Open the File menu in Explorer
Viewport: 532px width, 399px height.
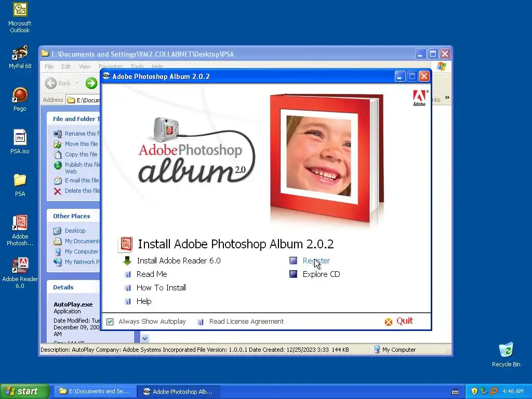click(x=49, y=66)
